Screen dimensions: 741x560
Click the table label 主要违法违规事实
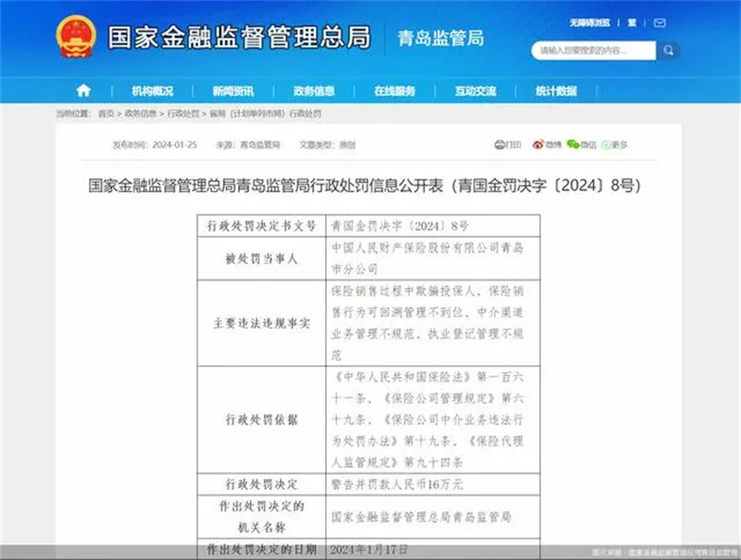pos(261,323)
